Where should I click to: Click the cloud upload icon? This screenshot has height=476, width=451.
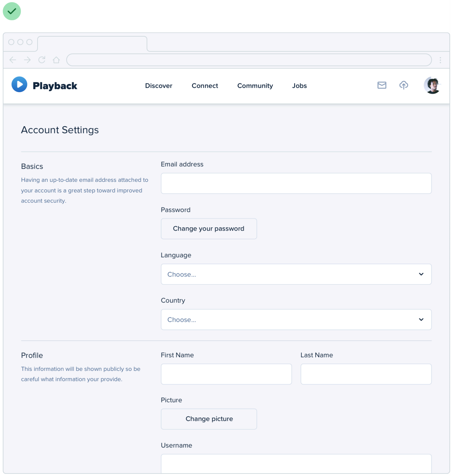(403, 85)
